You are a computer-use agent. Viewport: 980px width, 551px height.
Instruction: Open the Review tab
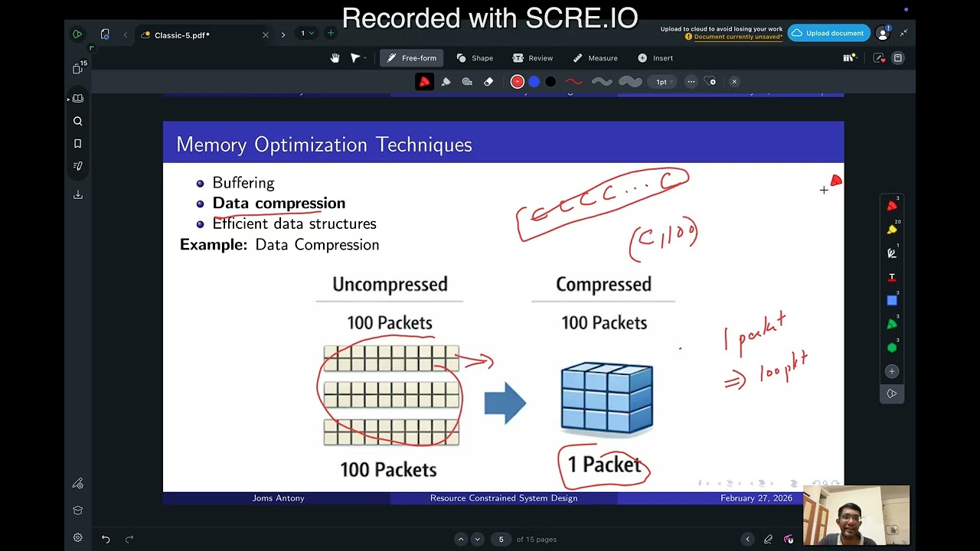point(533,58)
